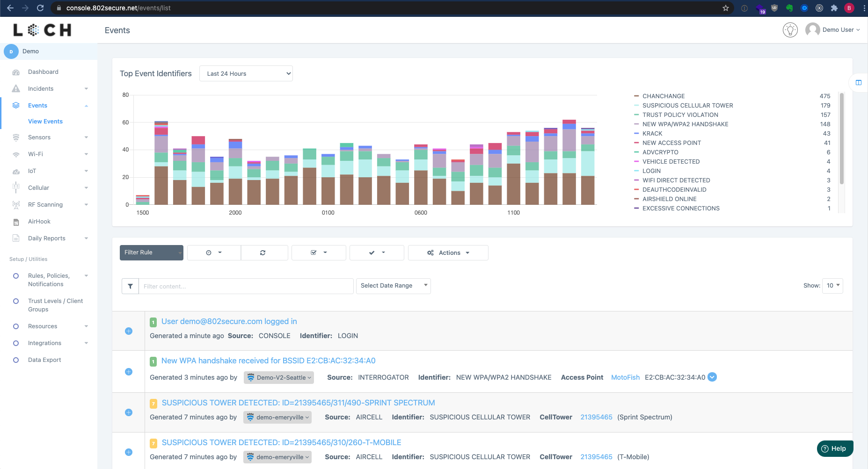Toggle NEW ACCESS POINT legend entry
The width and height of the screenshot is (868, 469).
pos(671,143)
